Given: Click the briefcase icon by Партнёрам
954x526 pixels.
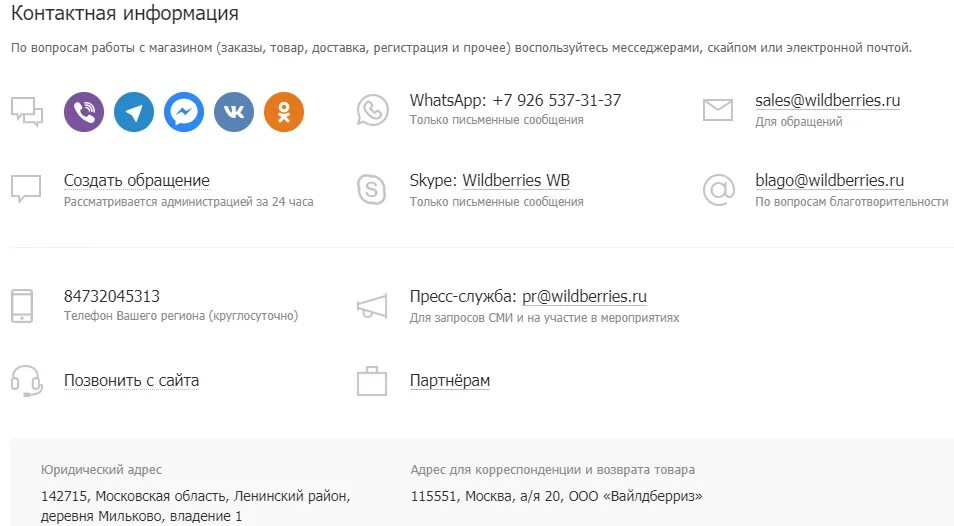Looking at the screenshot, I should click(372, 381).
